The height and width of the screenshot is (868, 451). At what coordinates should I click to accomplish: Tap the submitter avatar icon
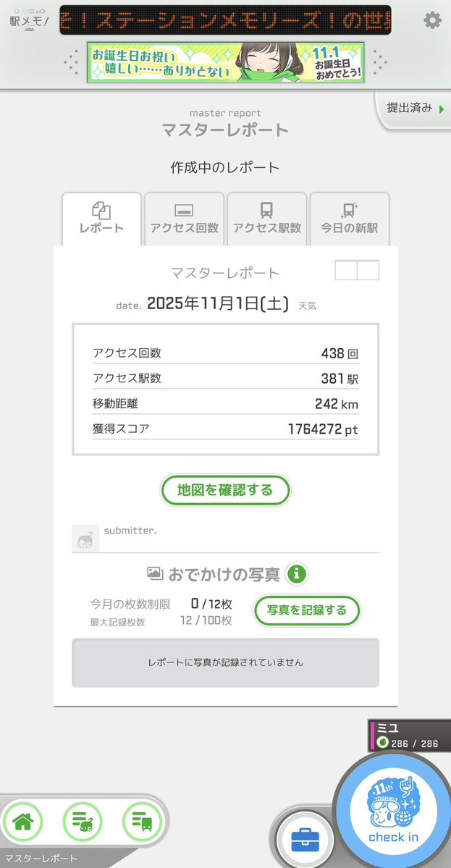click(x=85, y=539)
